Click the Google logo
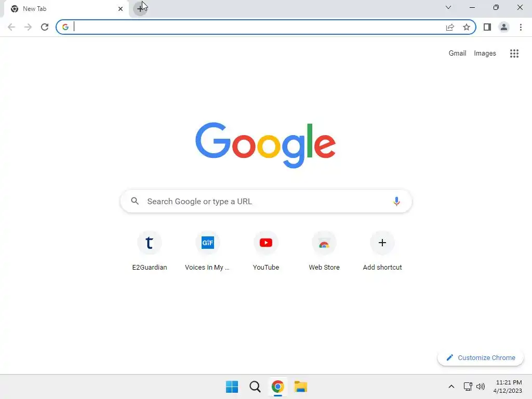This screenshot has width=532, height=399. pos(265,145)
